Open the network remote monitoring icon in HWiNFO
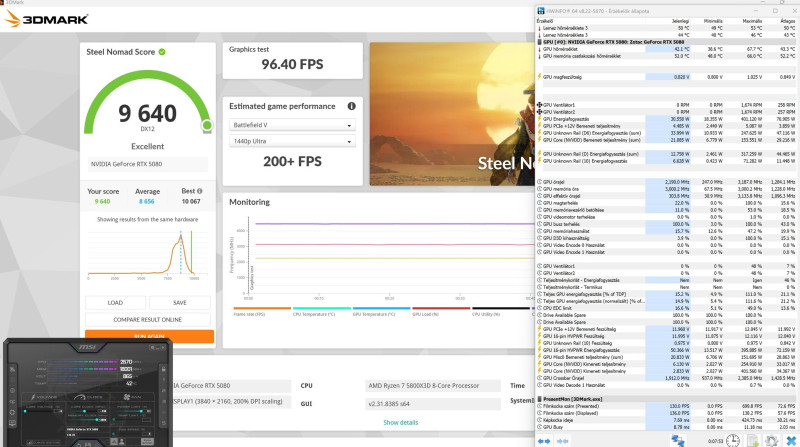800x447 pixels. 678,440
